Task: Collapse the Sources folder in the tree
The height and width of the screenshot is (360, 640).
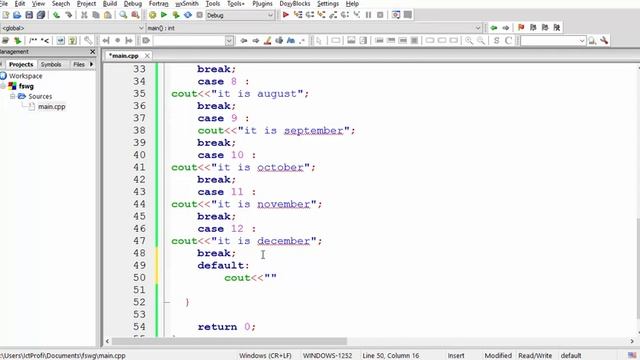Action: pos(13,96)
